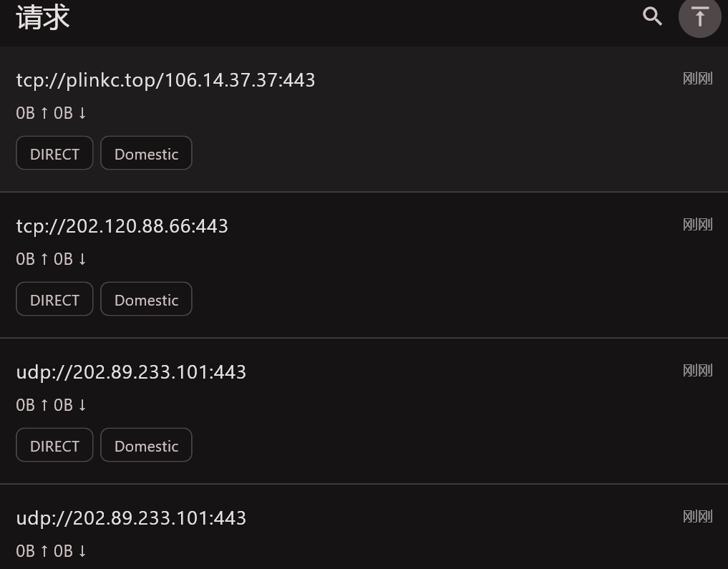
Task: Click the 刚刚 timestamp of the bottom request
Action: (x=697, y=517)
